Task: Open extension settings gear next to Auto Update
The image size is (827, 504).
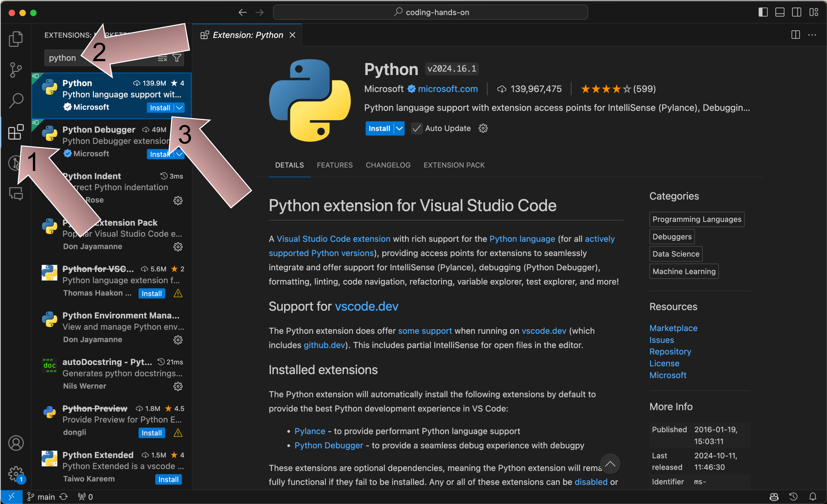Action: point(483,128)
